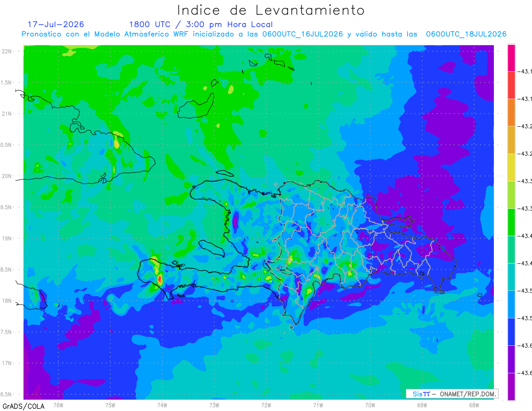532x411 pixels.
Task: Click the '69W' longitude axis label
Action: coord(422,405)
